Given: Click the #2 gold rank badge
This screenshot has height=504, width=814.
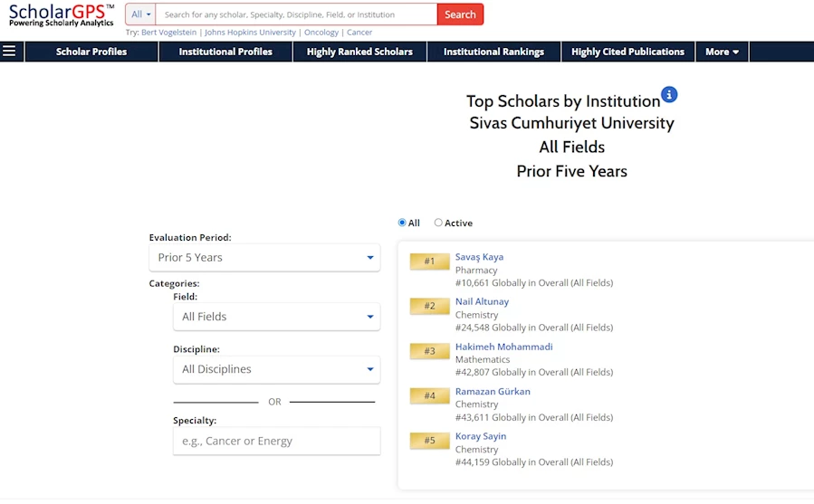Looking at the screenshot, I should (x=429, y=306).
